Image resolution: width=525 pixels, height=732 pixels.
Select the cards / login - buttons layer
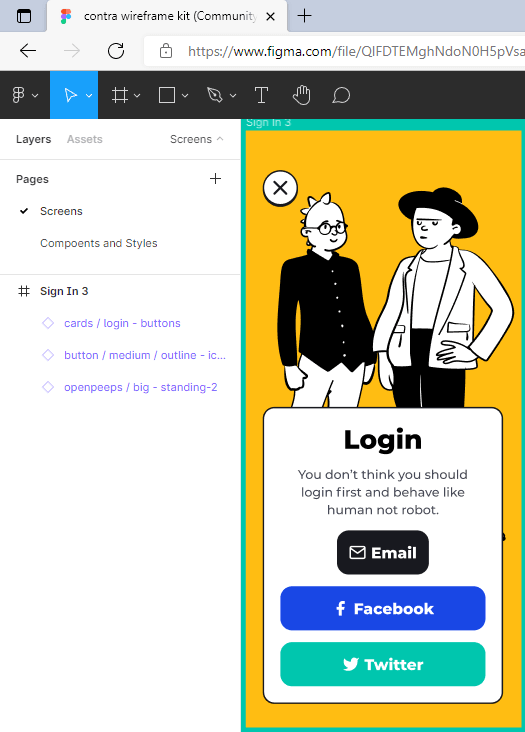click(x=122, y=323)
